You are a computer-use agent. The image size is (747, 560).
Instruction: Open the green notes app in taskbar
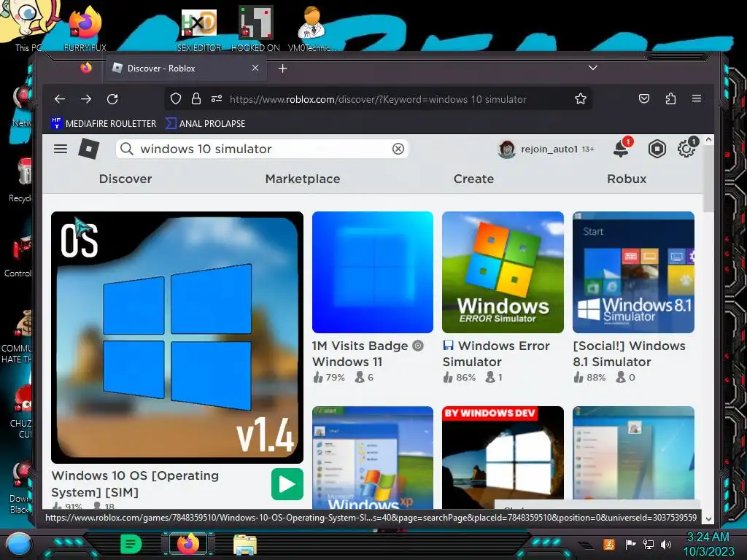pyautogui.click(x=131, y=544)
